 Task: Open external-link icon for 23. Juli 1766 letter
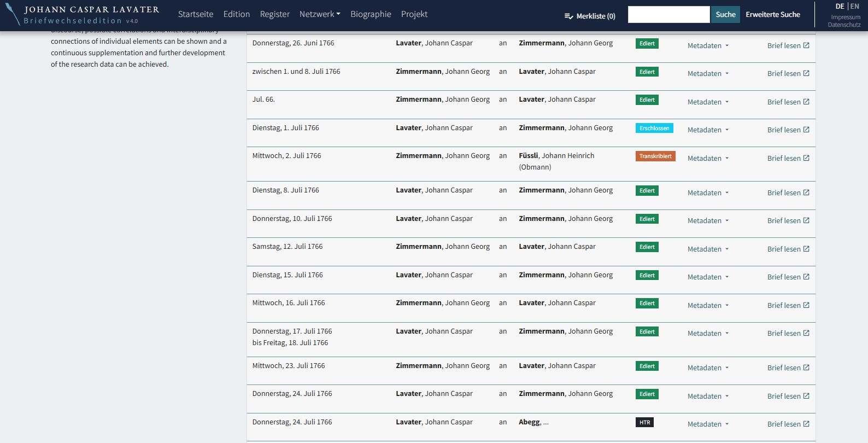tap(806, 368)
